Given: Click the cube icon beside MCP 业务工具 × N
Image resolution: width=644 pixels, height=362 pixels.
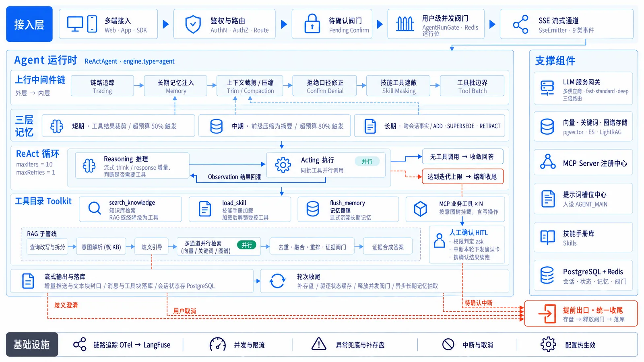Looking at the screenshot, I should [420, 209].
